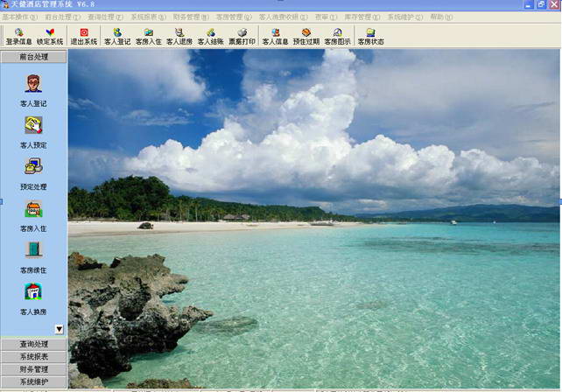Click the 系统维护 sidebar button
This screenshot has height=392, width=562.
(x=33, y=381)
